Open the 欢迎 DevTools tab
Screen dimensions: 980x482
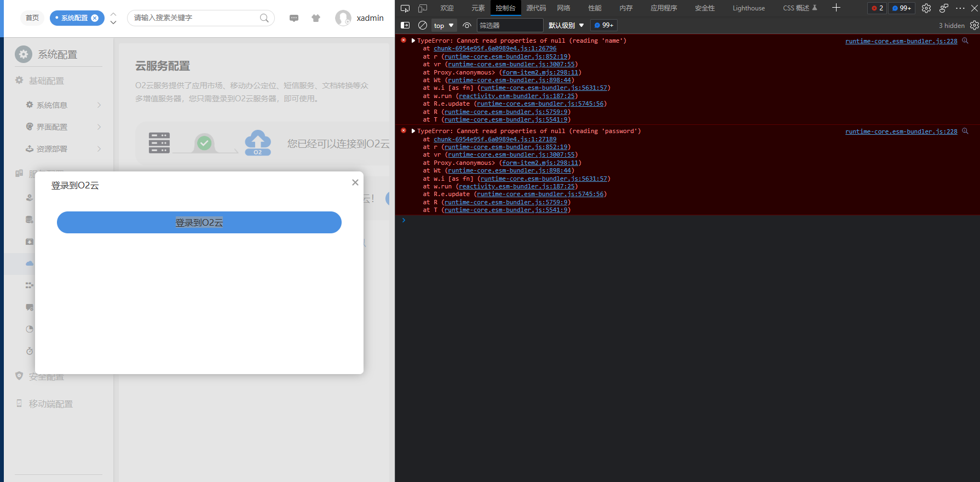click(x=447, y=8)
